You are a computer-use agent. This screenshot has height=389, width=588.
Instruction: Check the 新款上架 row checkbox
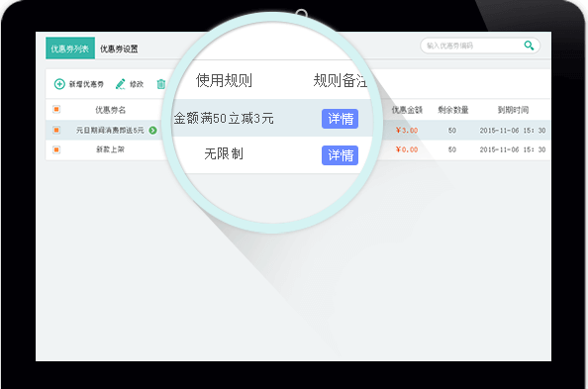56,149
